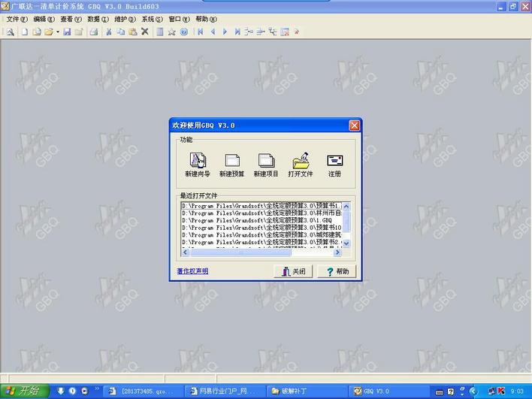Select the recent file 1.GBQ
Image resolution: width=532 pixels, height=399 pixels.
[x=262, y=220]
